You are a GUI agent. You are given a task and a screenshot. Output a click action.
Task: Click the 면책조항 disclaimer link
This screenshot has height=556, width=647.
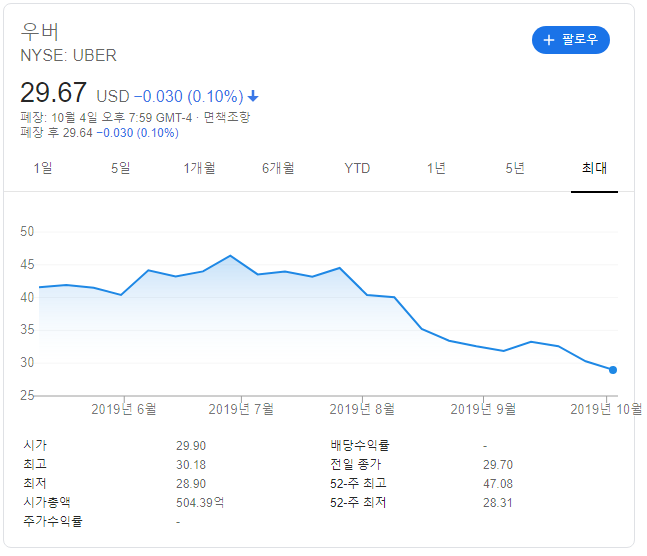tap(227, 117)
